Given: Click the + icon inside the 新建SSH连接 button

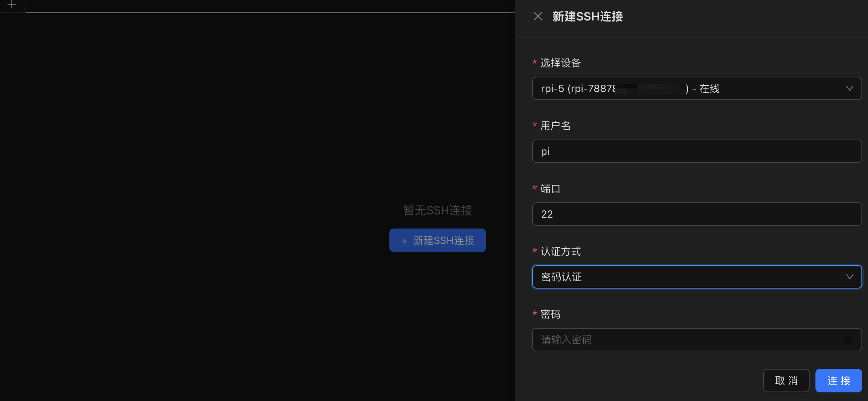Looking at the screenshot, I should pos(404,241).
